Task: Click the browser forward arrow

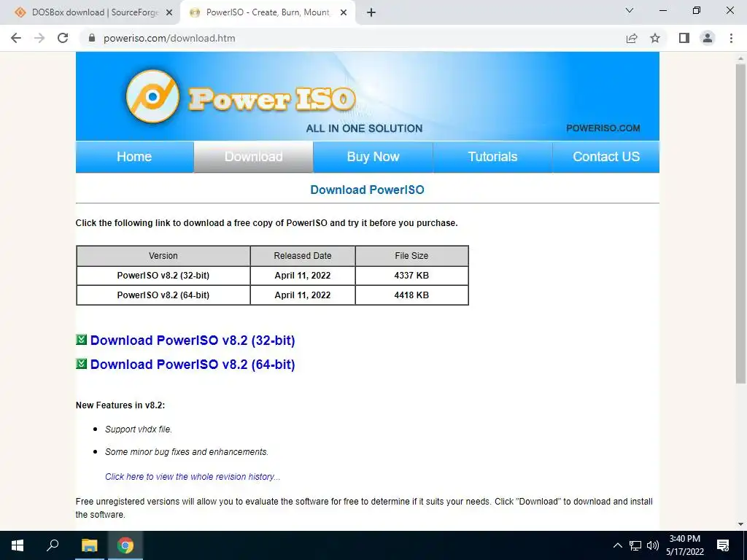Action: pyautogui.click(x=39, y=38)
